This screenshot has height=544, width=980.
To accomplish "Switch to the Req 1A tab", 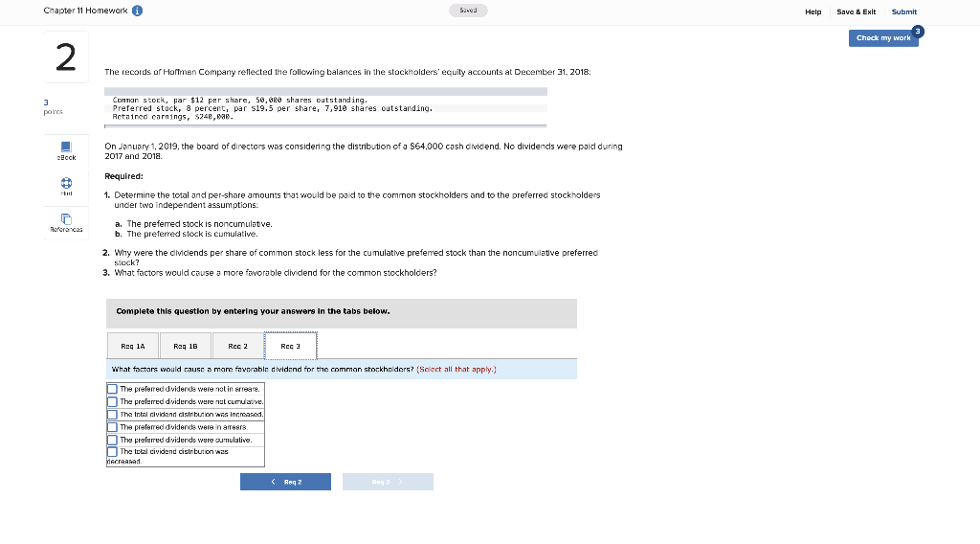I will tap(132, 346).
